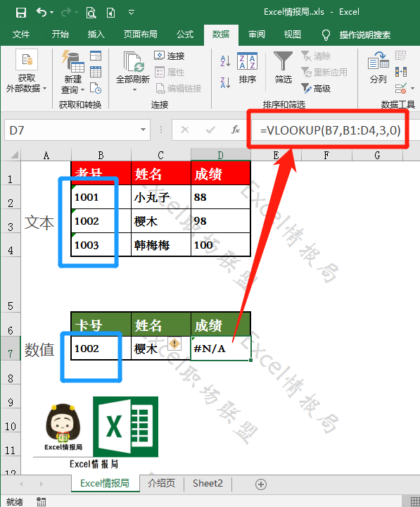This screenshot has height=507, width=420.
Task: Open 获取外部数据 dropdown button
Action: [x=27, y=71]
